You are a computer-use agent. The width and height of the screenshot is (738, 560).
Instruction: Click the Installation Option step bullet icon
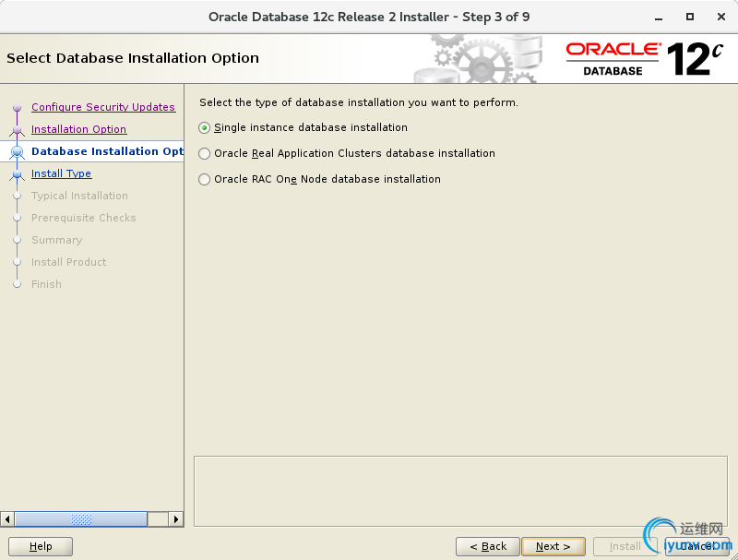tap(18, 129)
